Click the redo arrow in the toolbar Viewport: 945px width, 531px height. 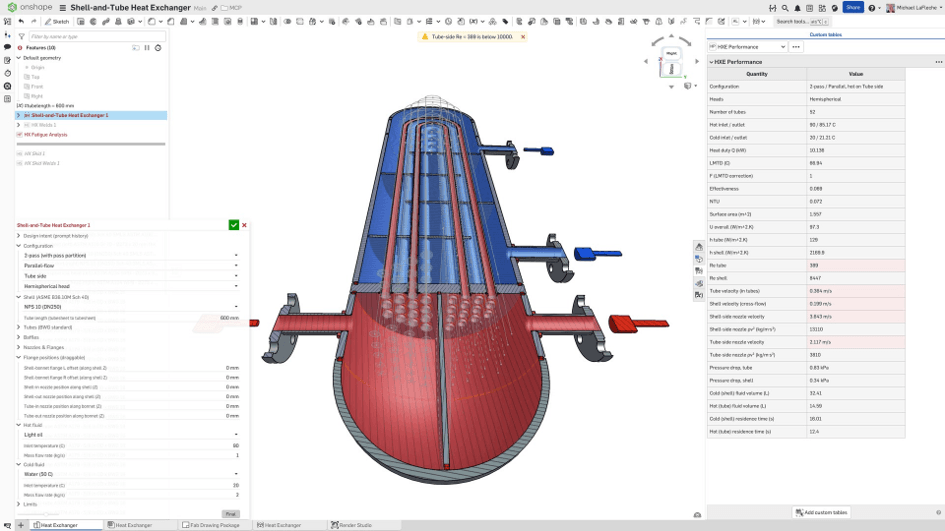coord(34,22)
